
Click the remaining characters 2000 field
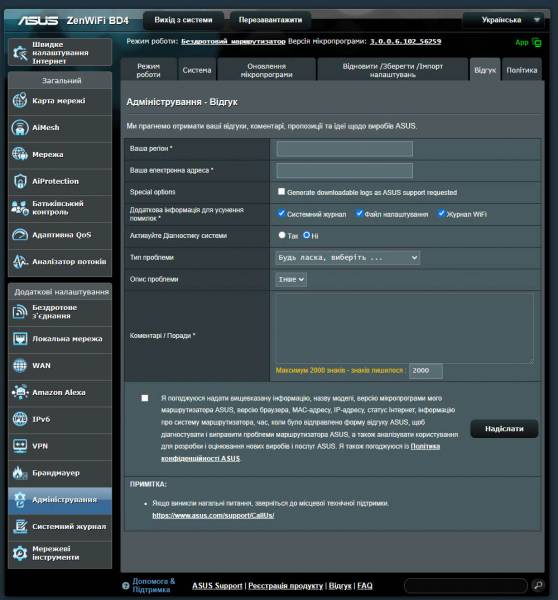pos(426,370)
